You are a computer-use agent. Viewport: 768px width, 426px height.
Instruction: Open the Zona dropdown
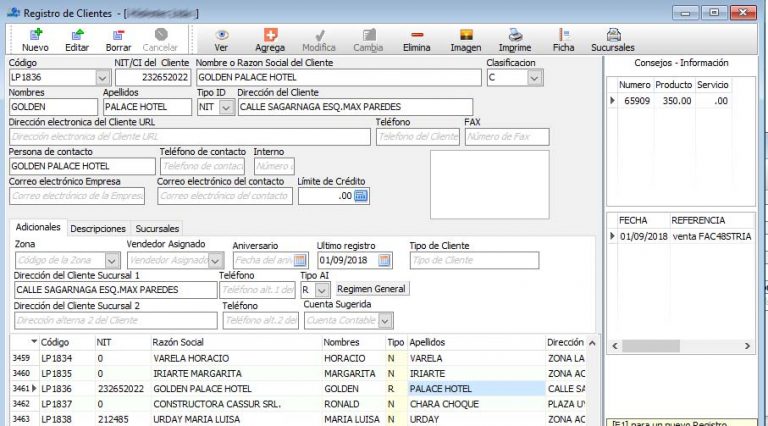coord(112,260)
